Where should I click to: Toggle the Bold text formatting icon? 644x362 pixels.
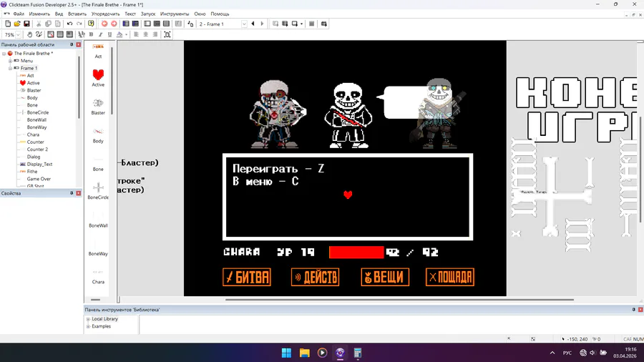[x=91, y=34]
